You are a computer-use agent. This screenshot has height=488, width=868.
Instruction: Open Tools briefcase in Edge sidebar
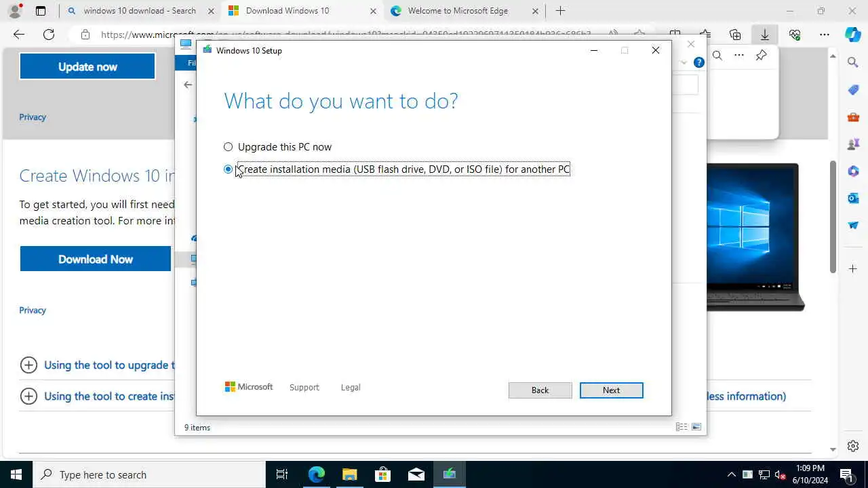pyautogui.click(x=853, y=117)
